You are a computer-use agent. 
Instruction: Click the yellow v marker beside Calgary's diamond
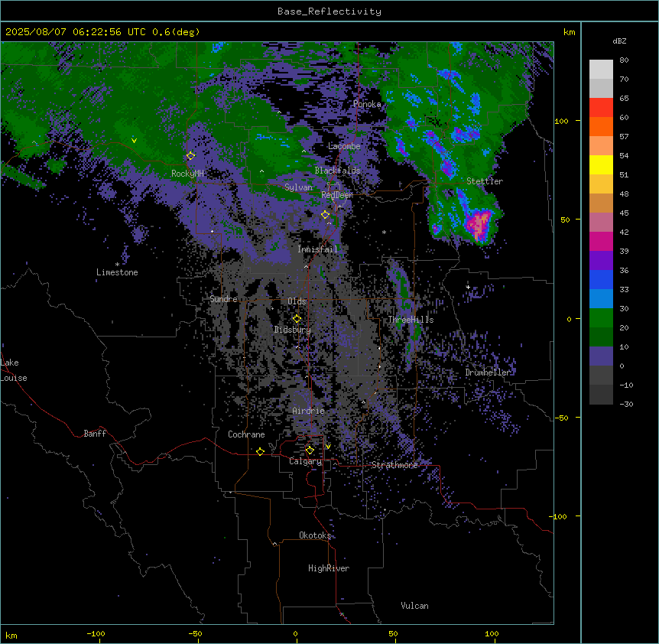tap(328, 447)
